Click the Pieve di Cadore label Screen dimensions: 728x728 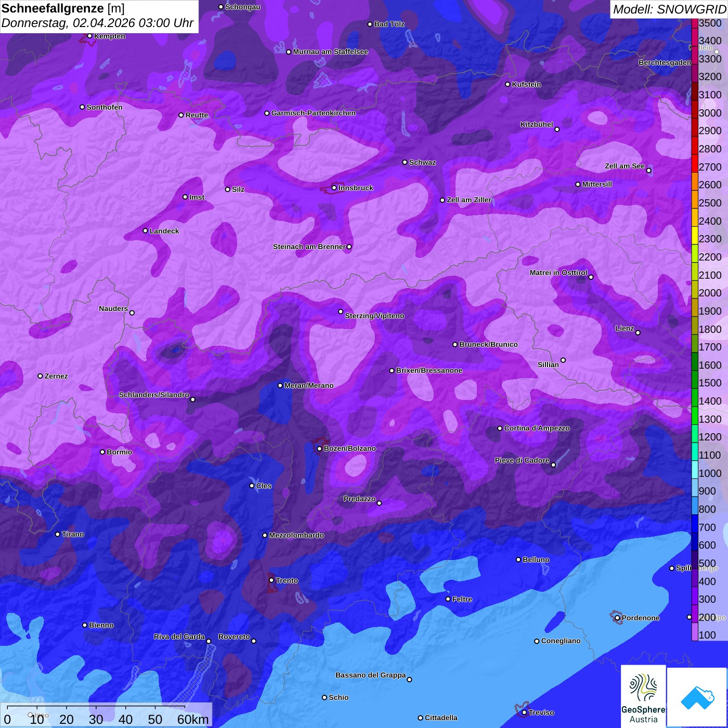point(522,460)
